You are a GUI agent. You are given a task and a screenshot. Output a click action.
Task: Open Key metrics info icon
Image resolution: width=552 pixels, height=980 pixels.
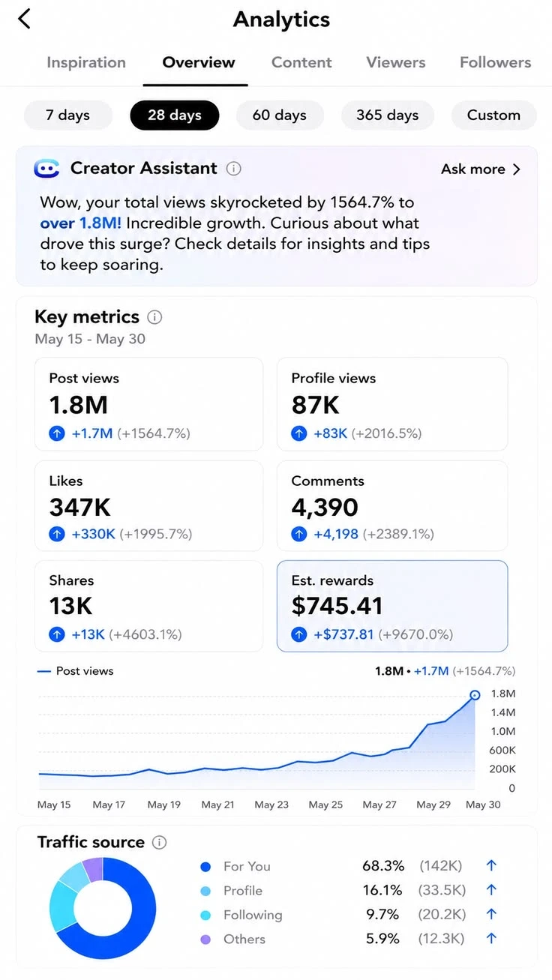pos(154,317)
